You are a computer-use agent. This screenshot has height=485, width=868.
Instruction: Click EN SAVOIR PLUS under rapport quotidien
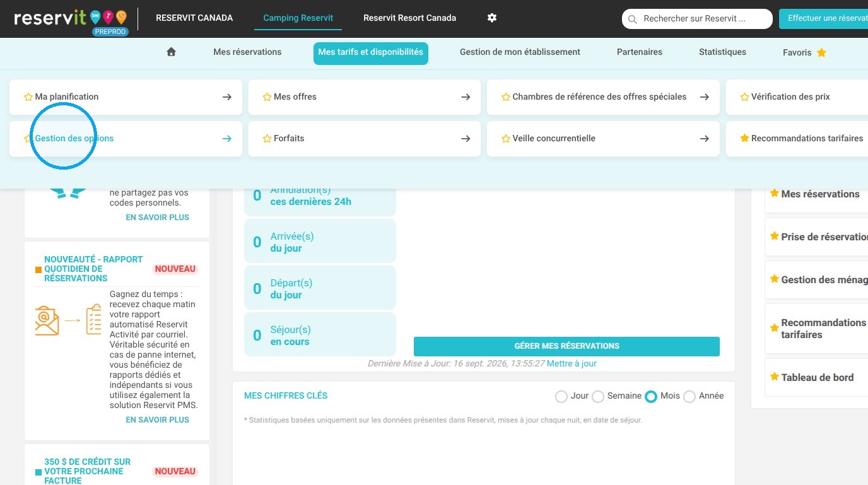pos(158,420)
